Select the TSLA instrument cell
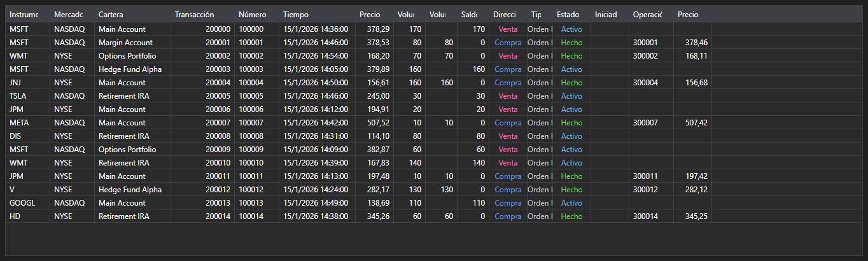 pyautogui.click(x=27, y=96)
